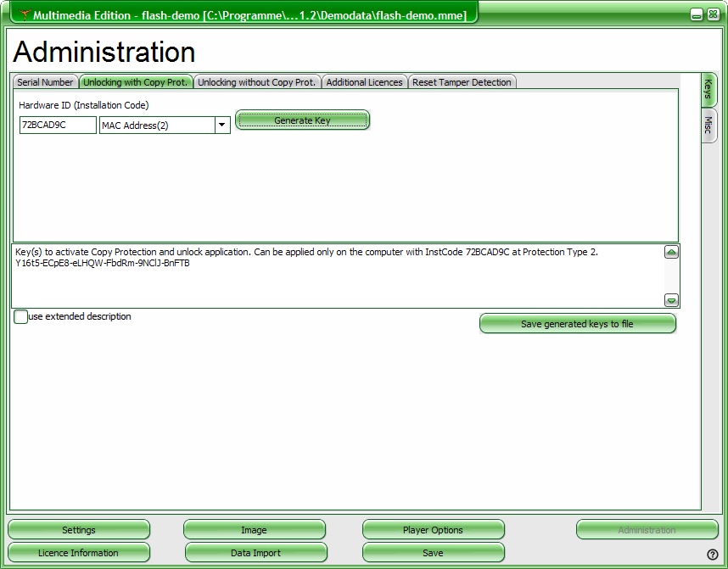Image resolution: width=728 pixels, height=569 pixels.
Task: Open the Settings section
Action: point(79,530)
